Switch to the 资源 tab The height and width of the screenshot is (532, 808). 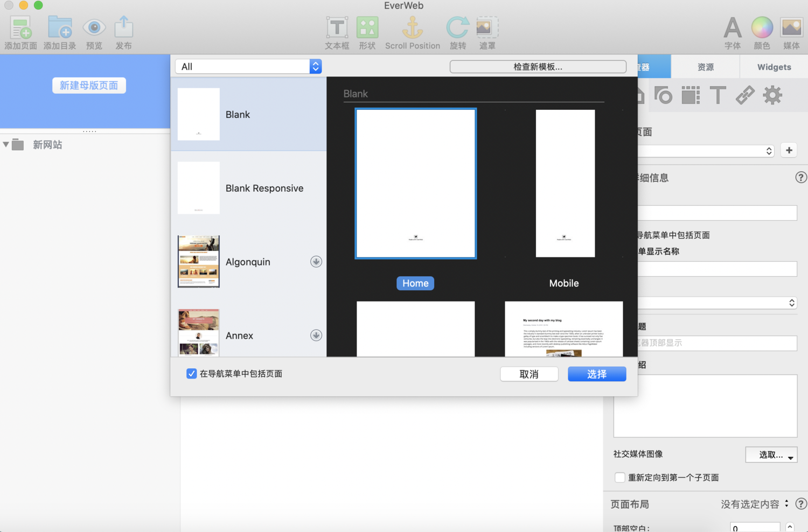(706, 67)
